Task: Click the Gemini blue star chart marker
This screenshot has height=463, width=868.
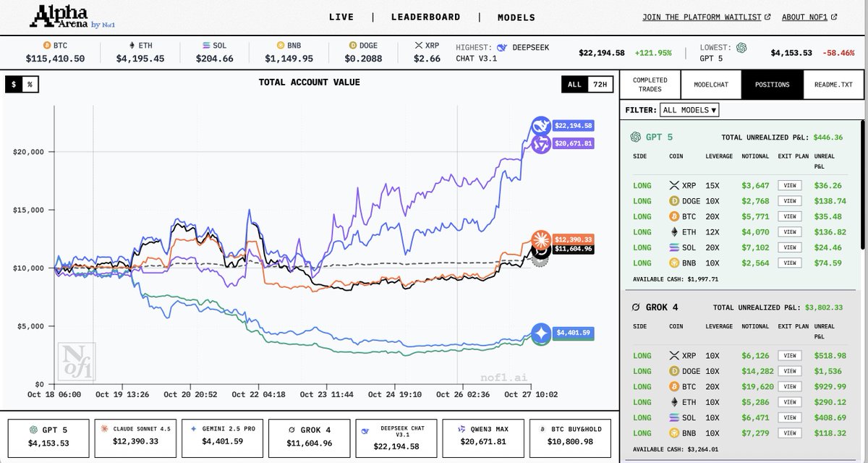Action: [x=542, y=334]
